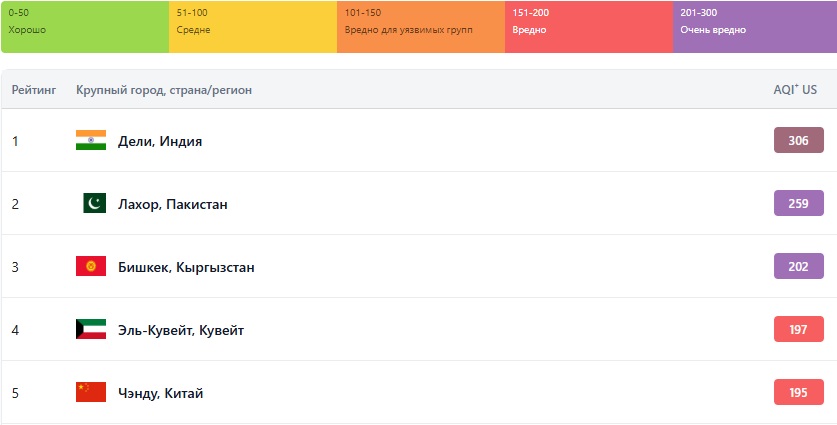
Task: Click the purple 201-300 Очень вредно block
Action: pyautogui.click(x=754, y=26)
